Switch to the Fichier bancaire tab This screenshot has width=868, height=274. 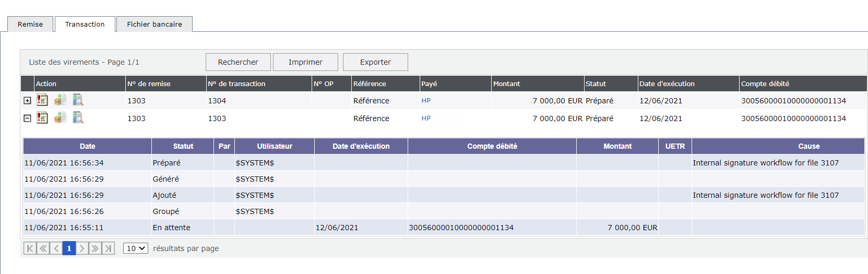click(154, 24)
